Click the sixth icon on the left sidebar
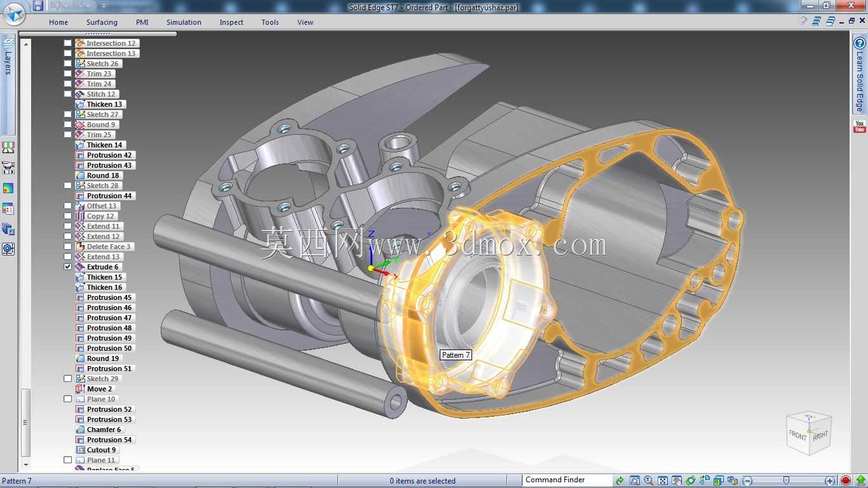Viewport: 868px width, 488px height. tap(8, 249)
